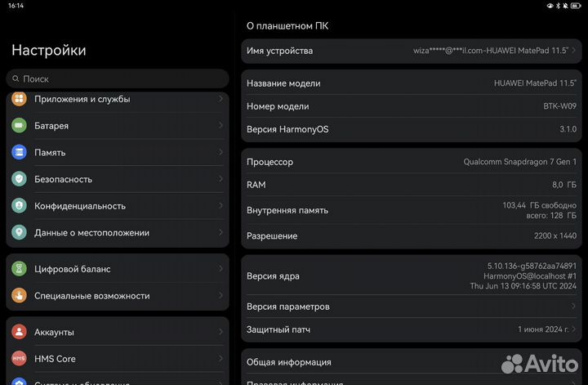This screenshot has width=588, height=385.
Task: Tap the Версия ядра row
Action: click(x=412, y=275)
